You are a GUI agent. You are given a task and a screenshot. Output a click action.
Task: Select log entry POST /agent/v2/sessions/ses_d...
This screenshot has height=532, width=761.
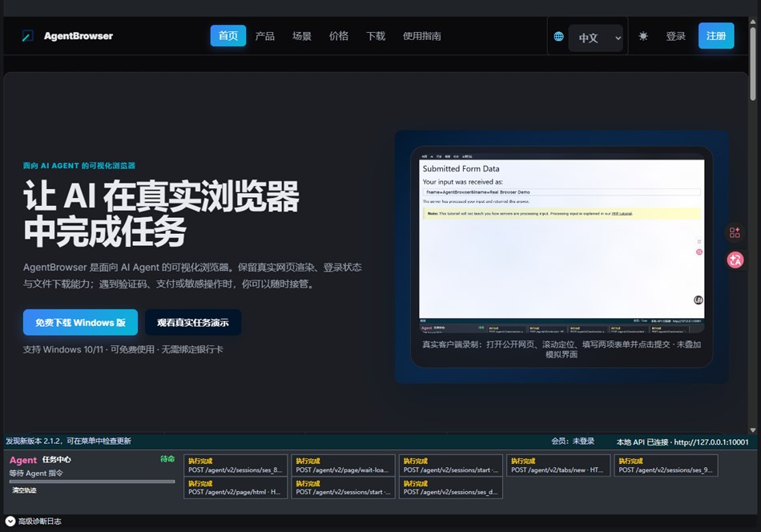451,488
